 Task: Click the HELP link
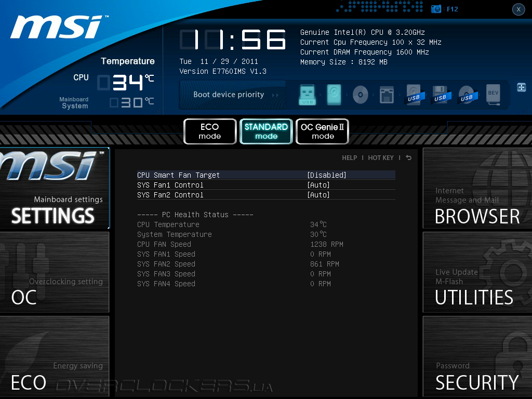point(350,158)
